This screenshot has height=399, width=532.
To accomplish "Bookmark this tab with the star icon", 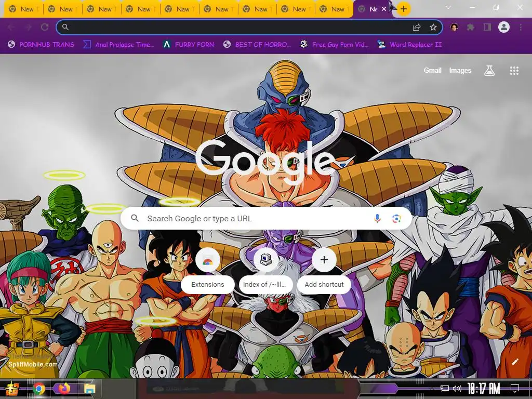I will (433, 28).
